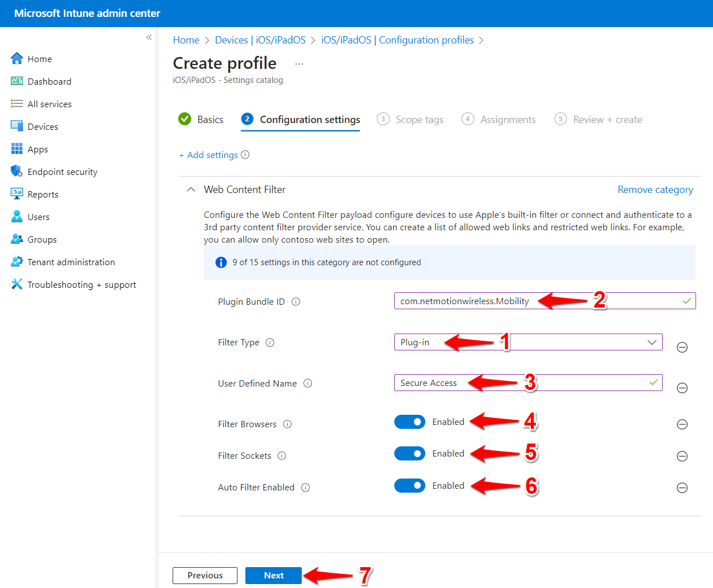Click the Tenant administration gear icon
713x588 pixels.
coord(17,261)
